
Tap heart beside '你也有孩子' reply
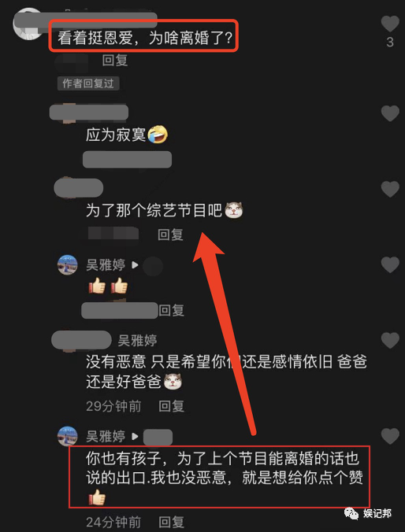click(390, 436)
